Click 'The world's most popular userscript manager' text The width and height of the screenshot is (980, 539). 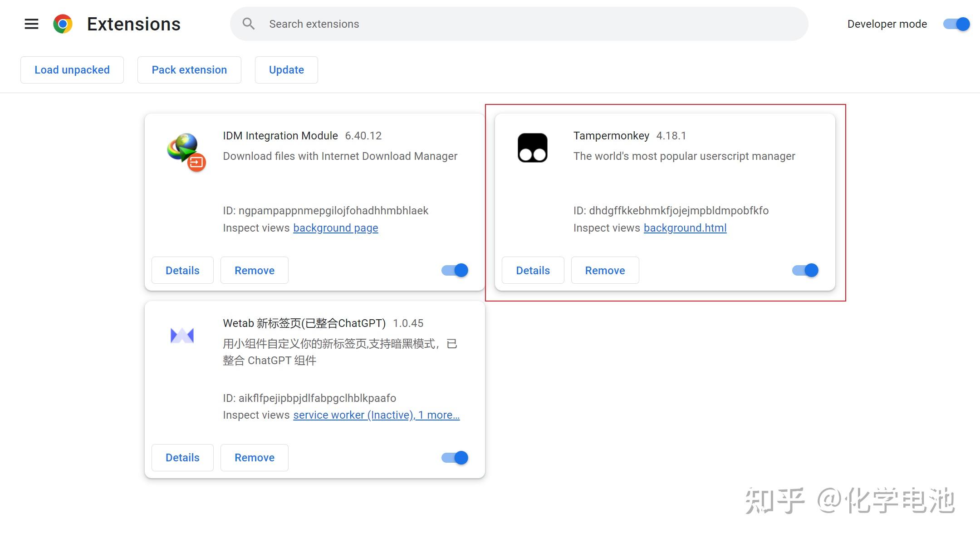coord(684,156)
